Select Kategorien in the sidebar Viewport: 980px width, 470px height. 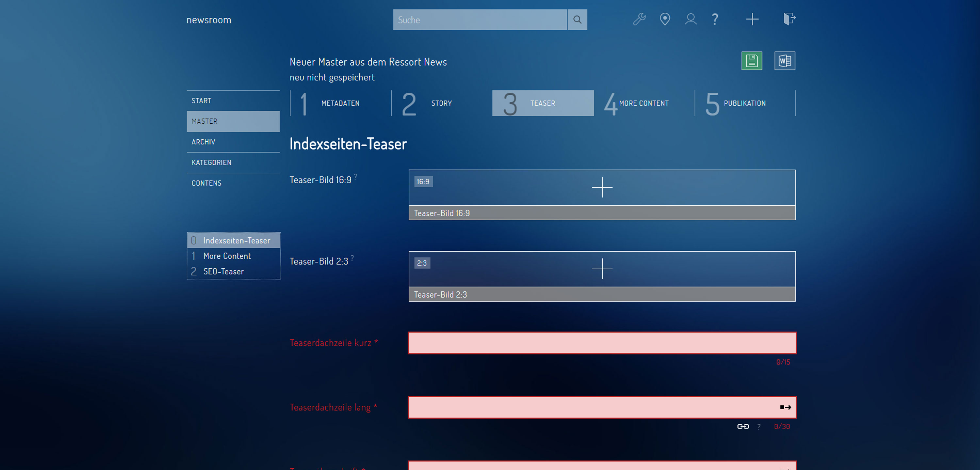[x=212, y=162]
